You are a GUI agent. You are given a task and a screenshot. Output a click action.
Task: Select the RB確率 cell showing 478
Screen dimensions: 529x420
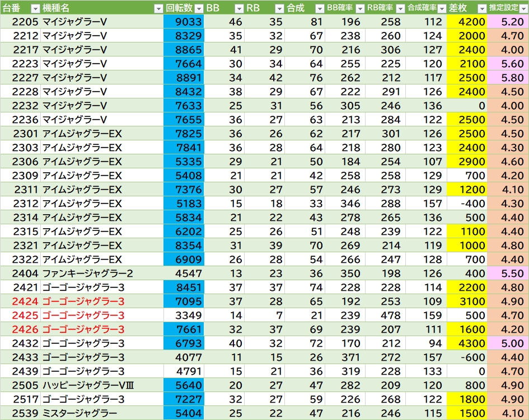(x=386, y=315)
